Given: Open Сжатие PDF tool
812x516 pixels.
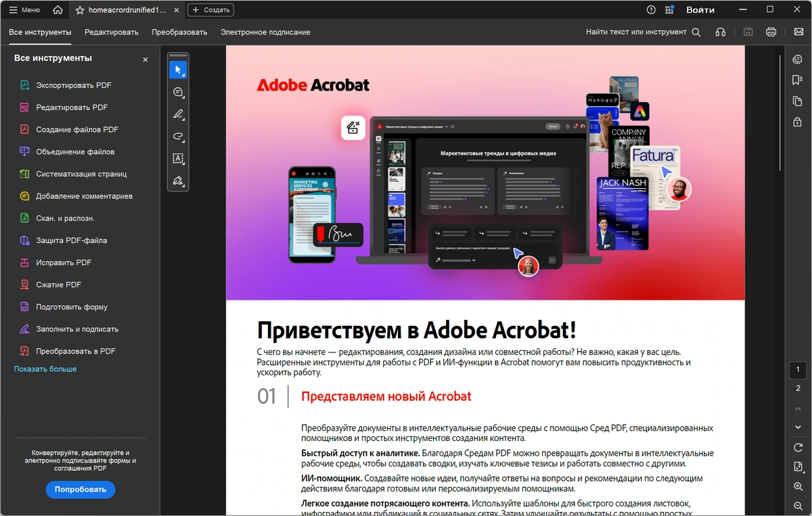Looking at the screenshot, I should (49, 285).
